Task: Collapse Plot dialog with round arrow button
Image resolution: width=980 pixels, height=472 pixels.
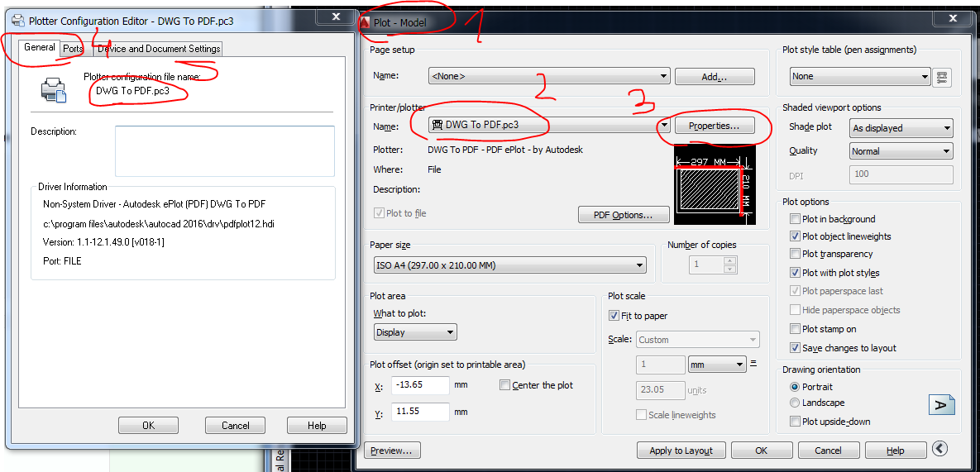Action: click(939, 449)
